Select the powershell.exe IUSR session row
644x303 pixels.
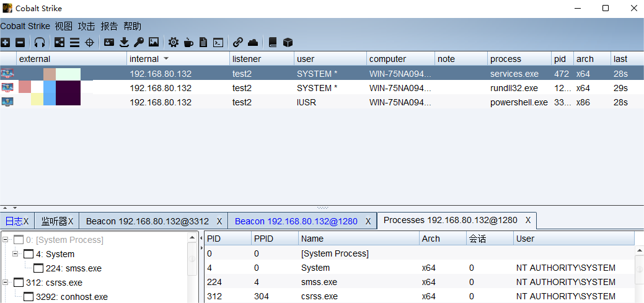pyautogui.click(x=322, y=102)
